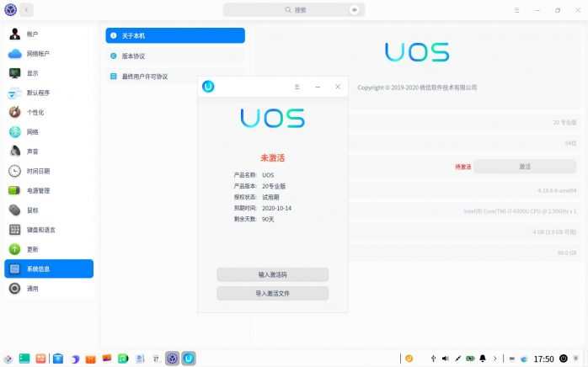Screen dimensions: 588x367
Task: Open the 个性化 personalization settings
Action: point(49,112)
